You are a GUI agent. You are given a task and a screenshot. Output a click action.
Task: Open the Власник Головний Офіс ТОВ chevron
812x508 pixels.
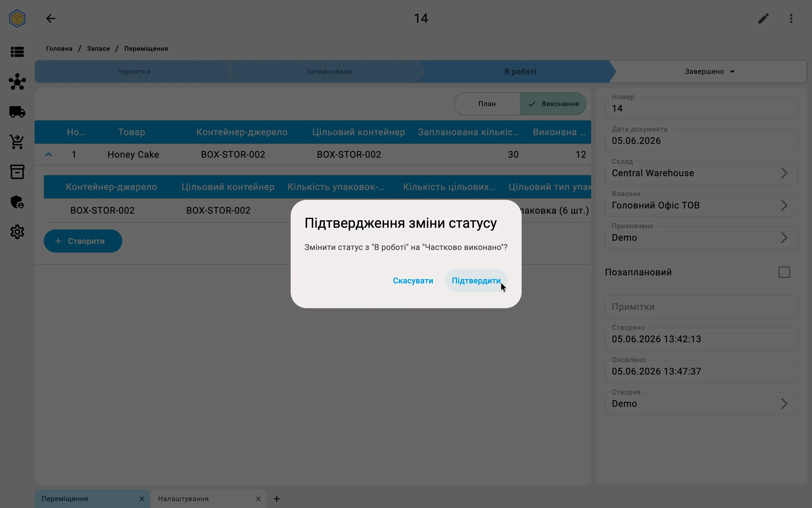(784, 205)
